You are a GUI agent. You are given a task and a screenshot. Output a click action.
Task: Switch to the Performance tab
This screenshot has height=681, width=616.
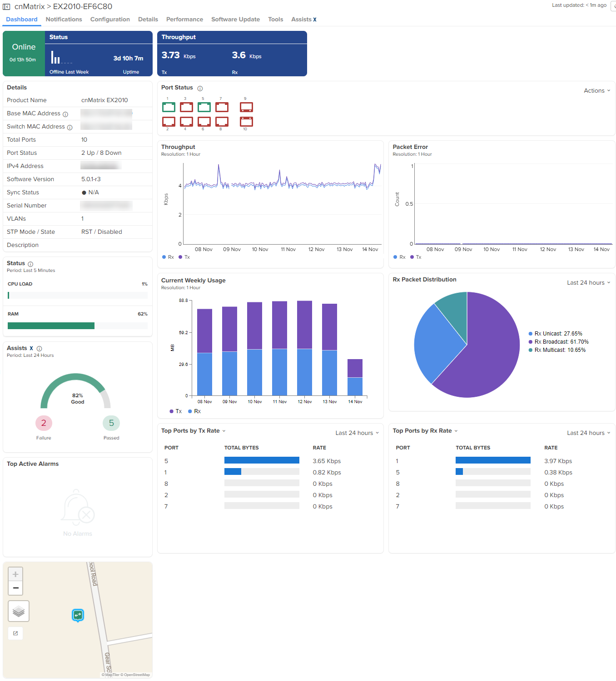click(184, 20)
